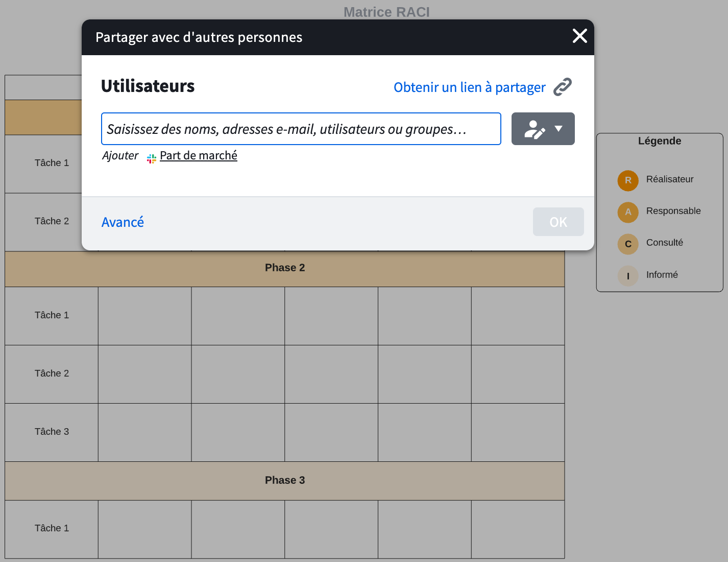Click the Légende panel heading

click(659, 141)
